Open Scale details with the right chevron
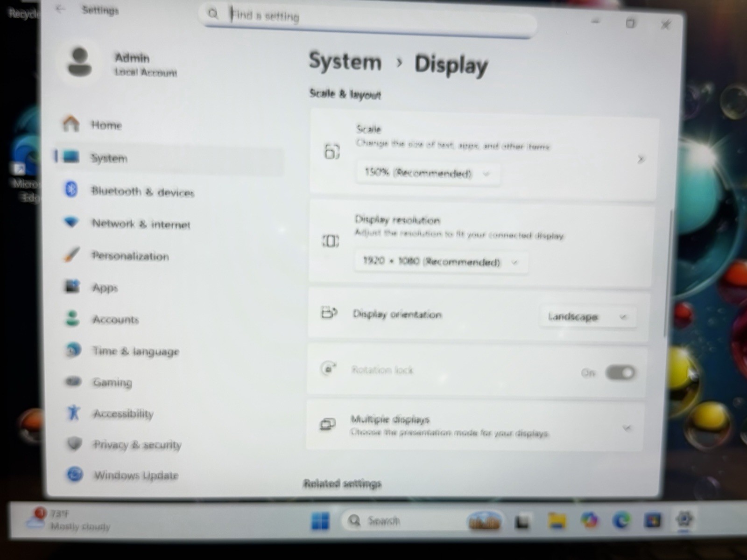747x560 pixels. [x=641, y=159]
